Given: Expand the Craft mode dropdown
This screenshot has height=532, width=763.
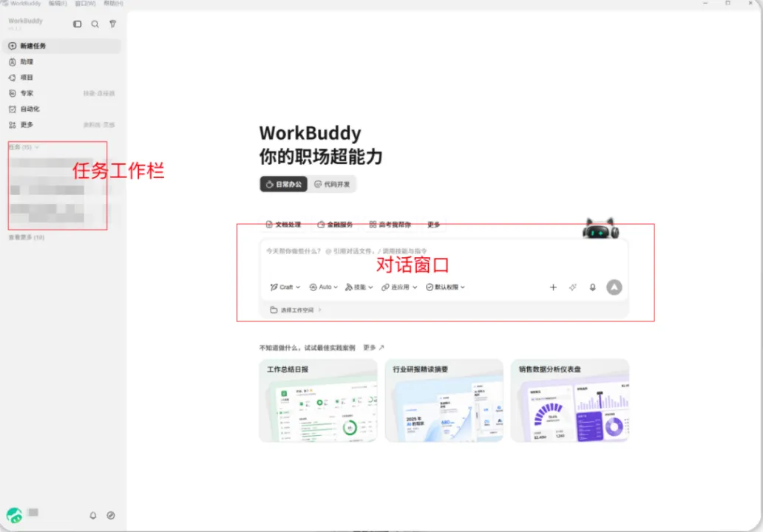Looking at the screenshot, I should pos(285,287).
